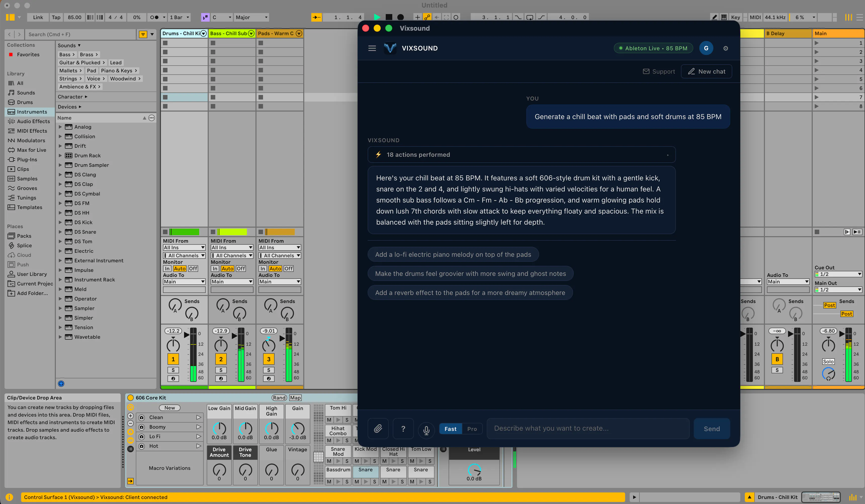
Task: Expand the Drum Rack instrument entry
Action: (x=60, y=156)
